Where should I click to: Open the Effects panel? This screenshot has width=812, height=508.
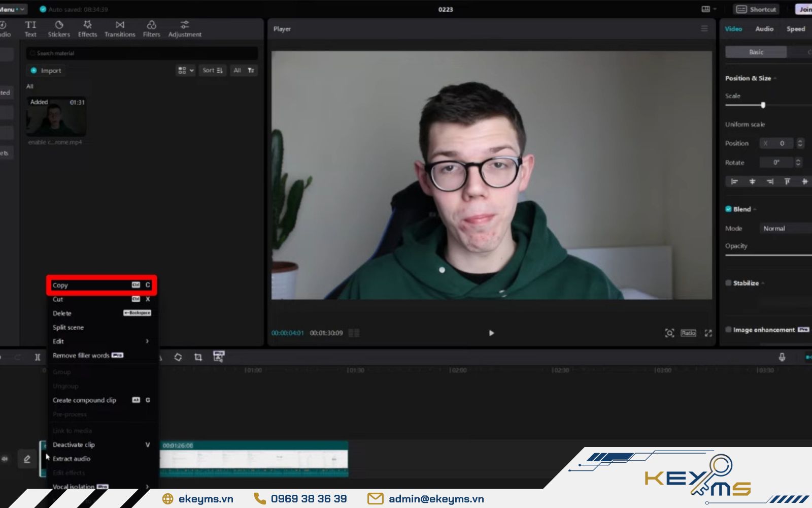point(87,29)
